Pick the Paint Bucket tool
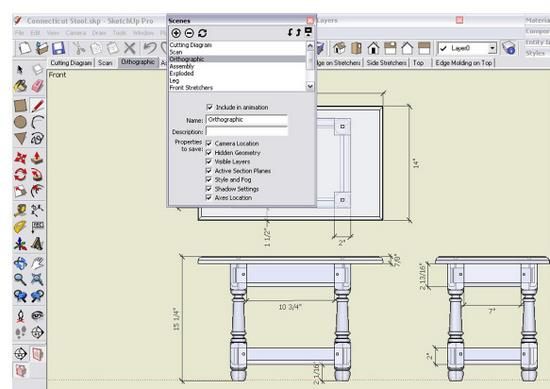This screenshot has width=550, height=389. point(20,86)
